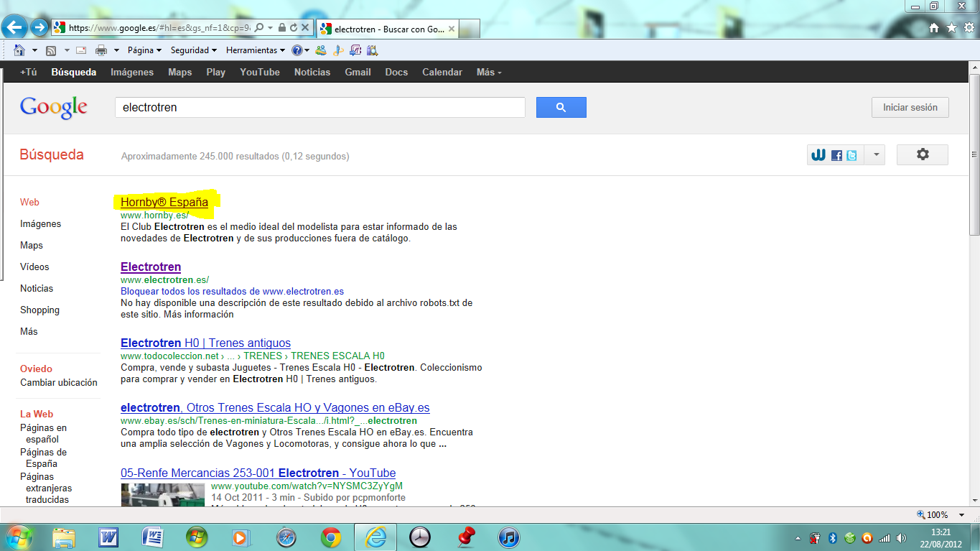
Task: Open the Más menu in the black bar
Action: click(489, 72)
